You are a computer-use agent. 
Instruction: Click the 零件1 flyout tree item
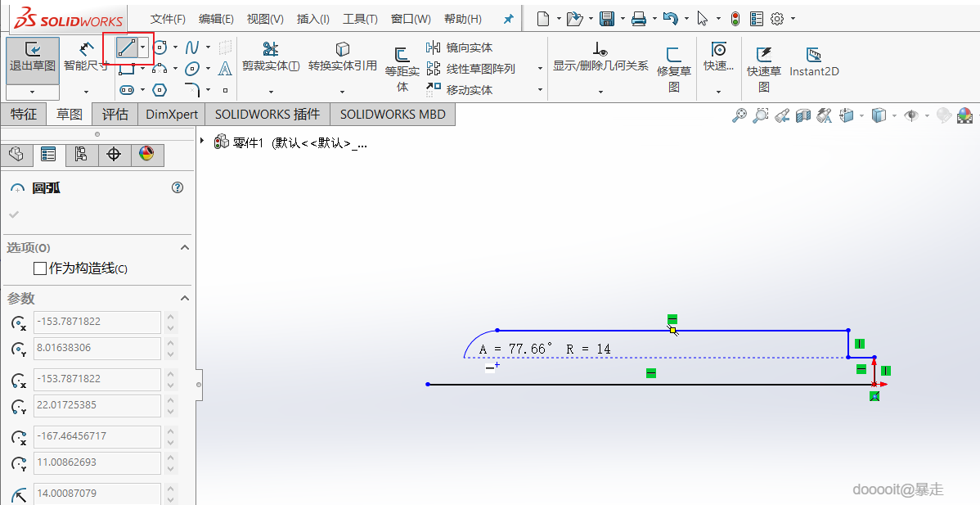[x=290, y=142]
